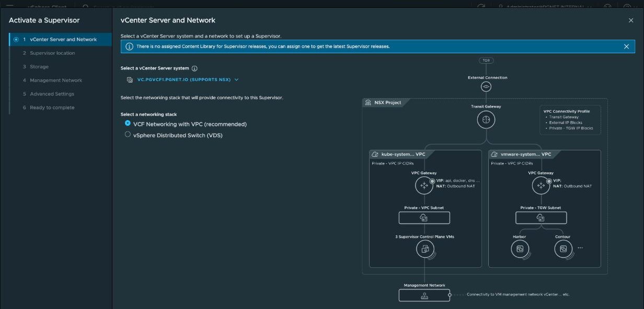
Task: Close the Activate a Supervisor dialog
Action: [631, 20]
